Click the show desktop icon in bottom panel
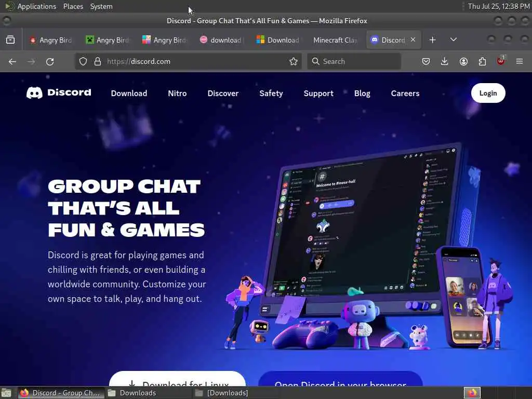 click(6, 393)
